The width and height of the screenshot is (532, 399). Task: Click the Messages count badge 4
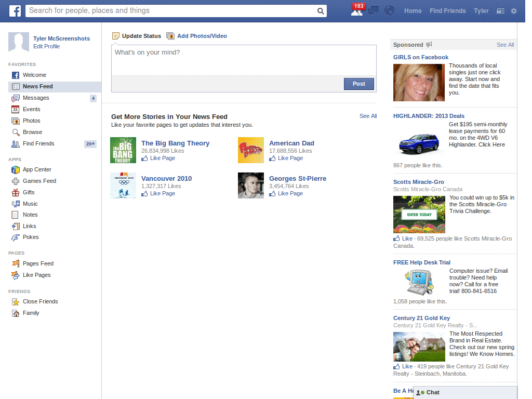coord(93,98)
